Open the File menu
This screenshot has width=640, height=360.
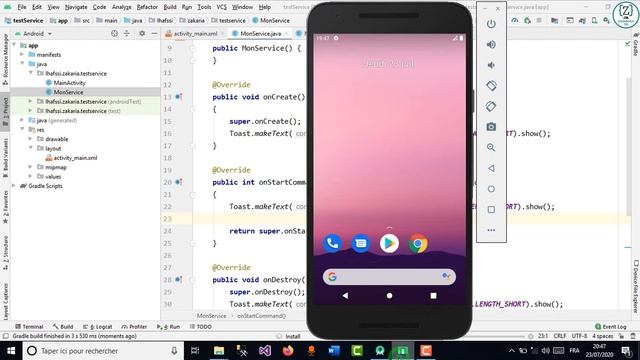(x=22, y=7)
